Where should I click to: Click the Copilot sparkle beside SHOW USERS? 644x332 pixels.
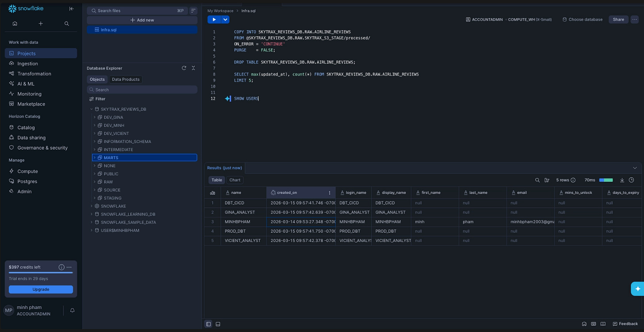[x=228, y=99]
